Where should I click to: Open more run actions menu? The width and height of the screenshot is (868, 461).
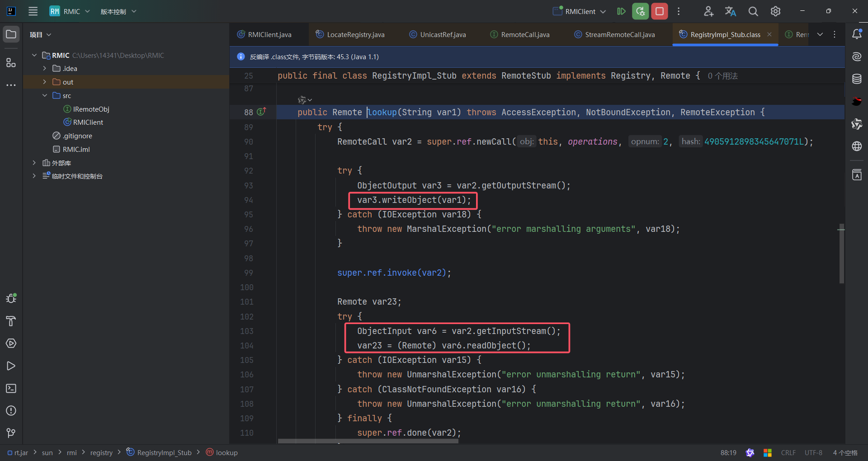click(x=679, y=11)
